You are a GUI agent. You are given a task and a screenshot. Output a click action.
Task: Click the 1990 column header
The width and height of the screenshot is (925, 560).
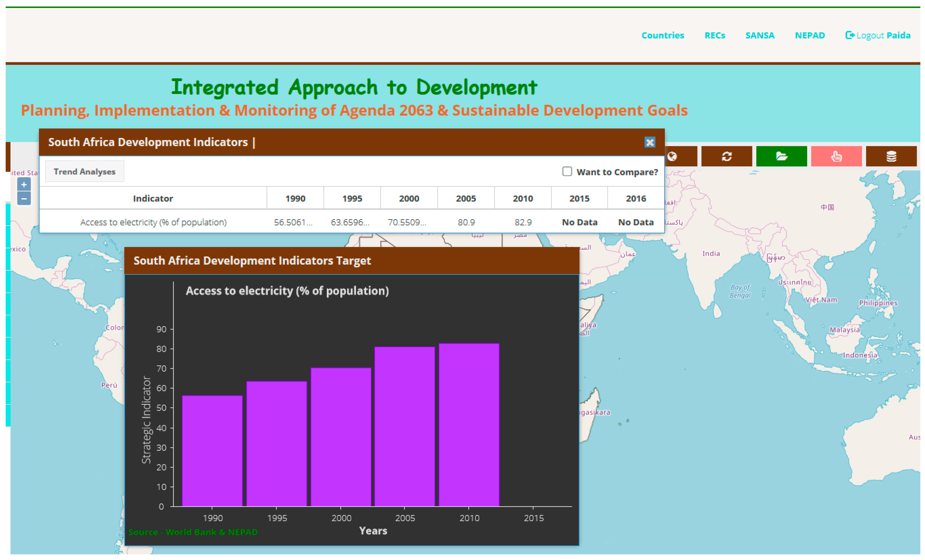tap(295, 198)
